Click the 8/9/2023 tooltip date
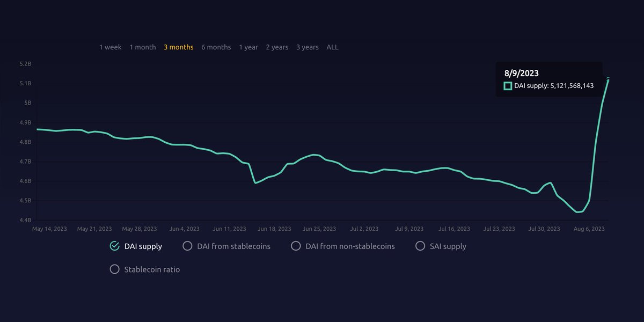Viewport: 644px width, 322px height. point(521,73)
